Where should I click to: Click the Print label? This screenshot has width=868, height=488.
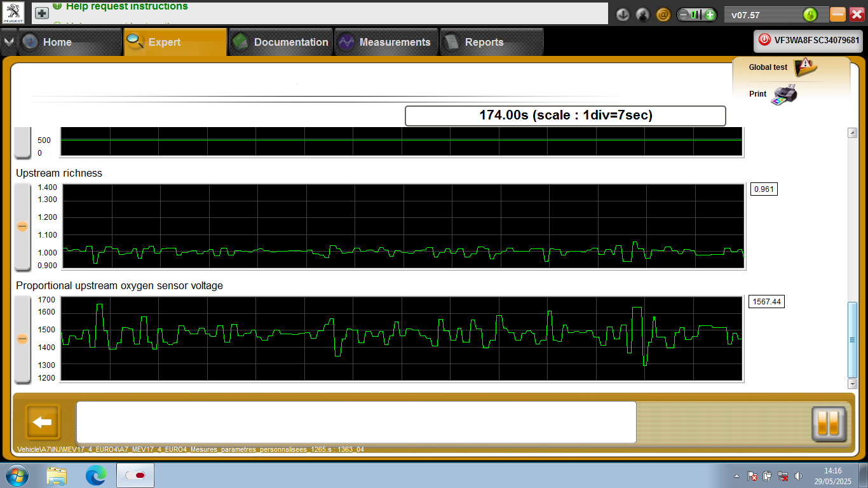[x=757, y=94]
